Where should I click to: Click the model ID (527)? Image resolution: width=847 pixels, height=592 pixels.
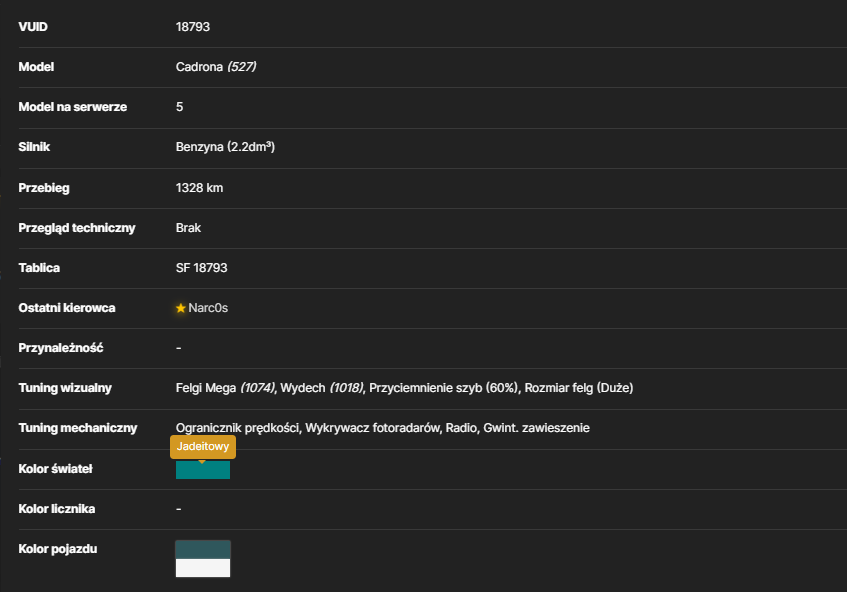241,67
